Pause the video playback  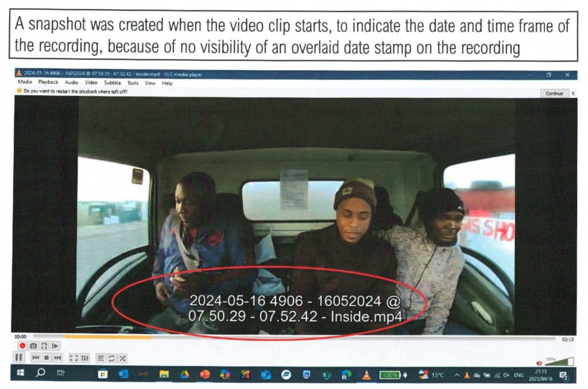click(x=19, y=358)
